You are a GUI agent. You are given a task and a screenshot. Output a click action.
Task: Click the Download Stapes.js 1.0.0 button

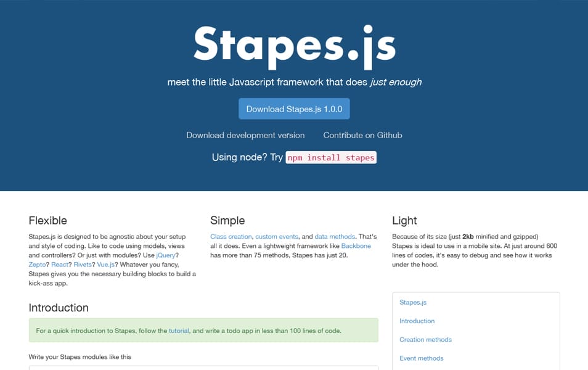[294, 108]
